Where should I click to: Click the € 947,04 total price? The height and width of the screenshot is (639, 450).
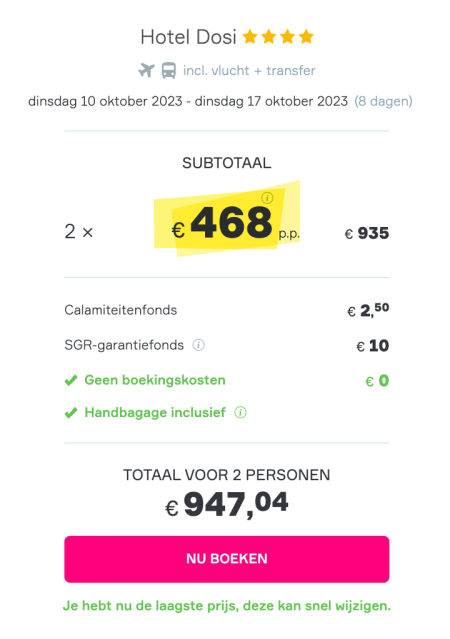tap(227, 505)
